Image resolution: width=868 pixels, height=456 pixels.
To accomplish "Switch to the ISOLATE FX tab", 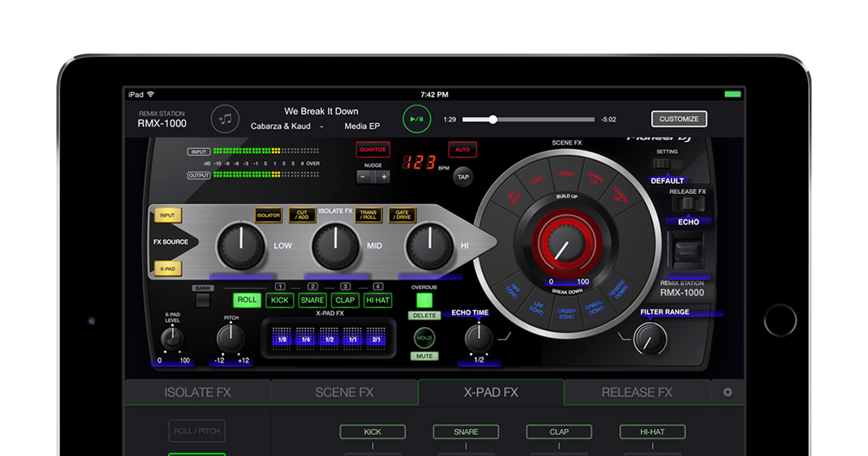I will 197,392.
